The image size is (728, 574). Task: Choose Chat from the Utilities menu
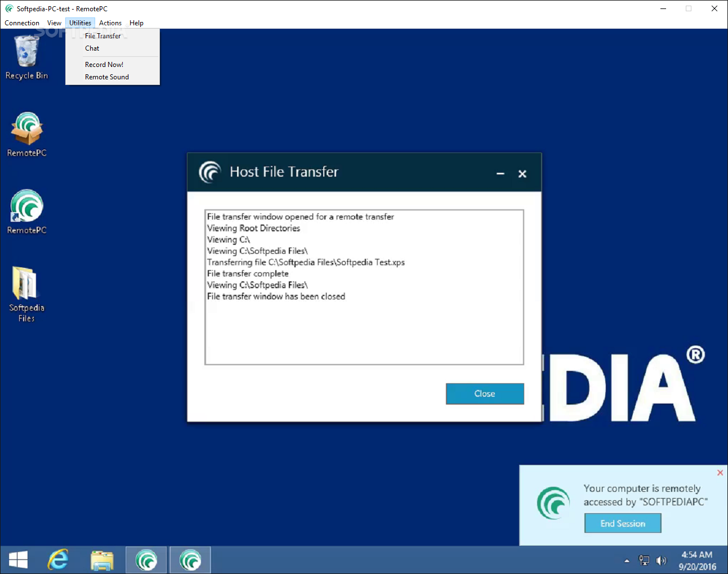113,48
